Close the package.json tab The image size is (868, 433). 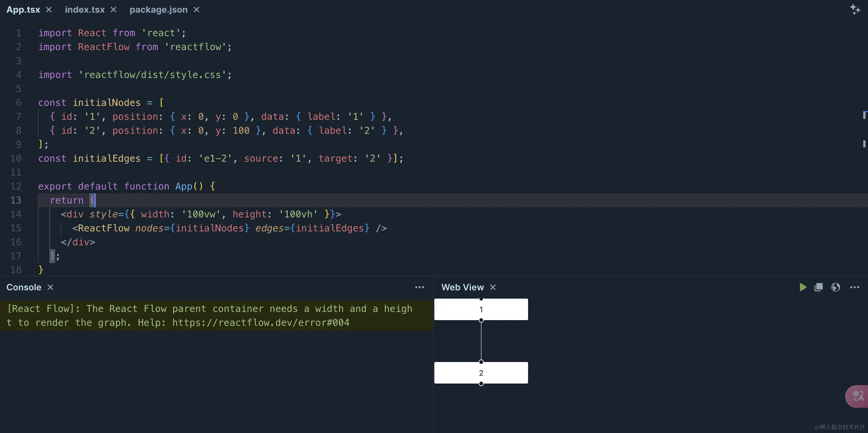click(x=196, y=10)
